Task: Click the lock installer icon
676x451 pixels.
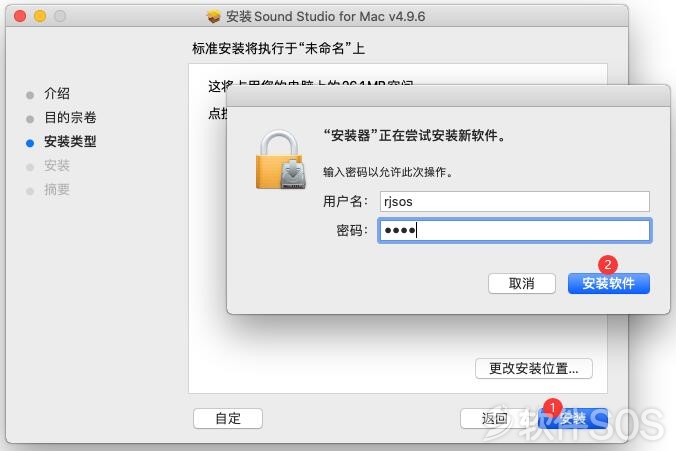Action: [281, 160]
